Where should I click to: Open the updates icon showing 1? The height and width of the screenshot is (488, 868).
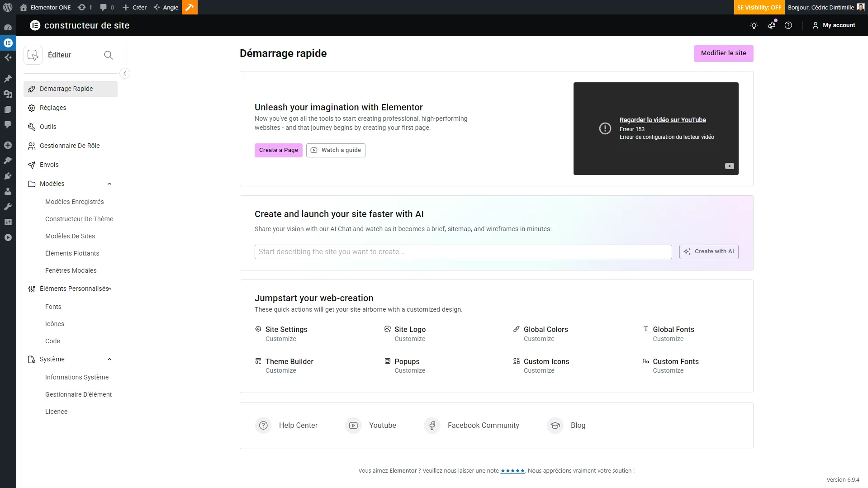(85, 7)
